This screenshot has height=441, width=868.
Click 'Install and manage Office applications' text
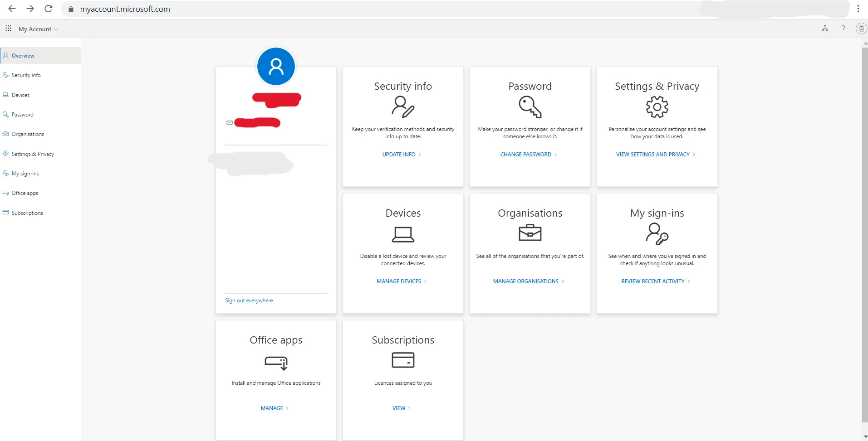(276, 383)
